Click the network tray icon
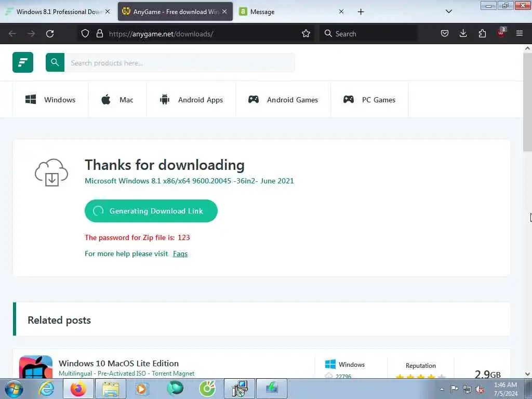Screen dimensions: 532x399 point(467,389)
